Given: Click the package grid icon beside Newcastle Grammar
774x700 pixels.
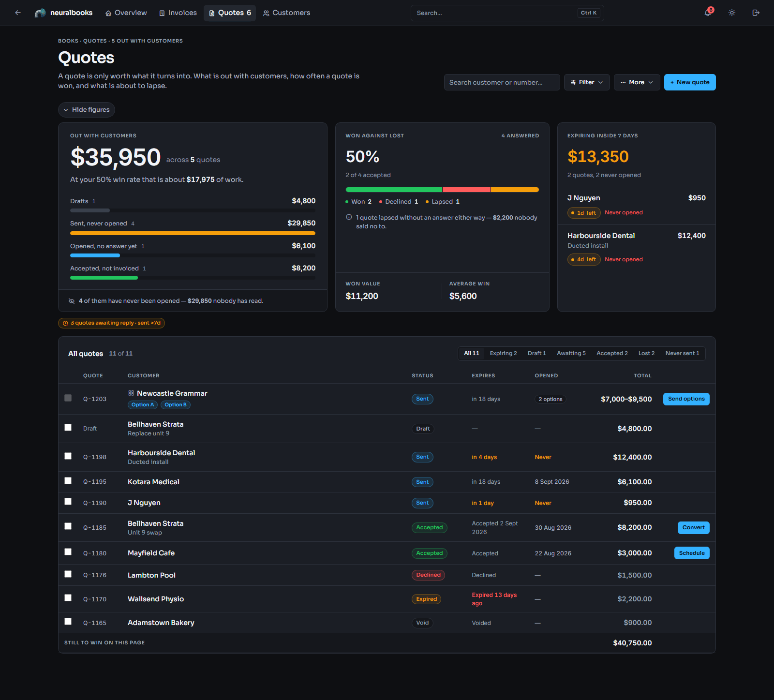Looking at the screenshot, I should point(131,393).
